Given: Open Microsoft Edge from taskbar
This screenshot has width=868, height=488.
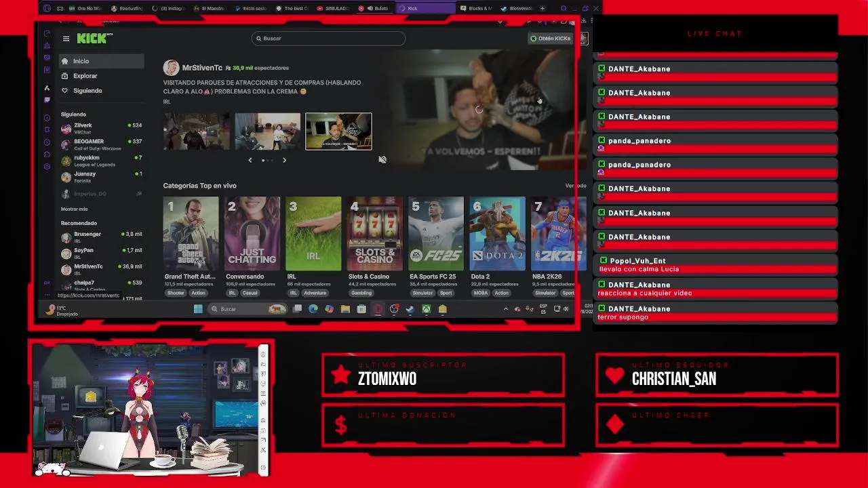Looking at the screenshot, I should (313, 309).
